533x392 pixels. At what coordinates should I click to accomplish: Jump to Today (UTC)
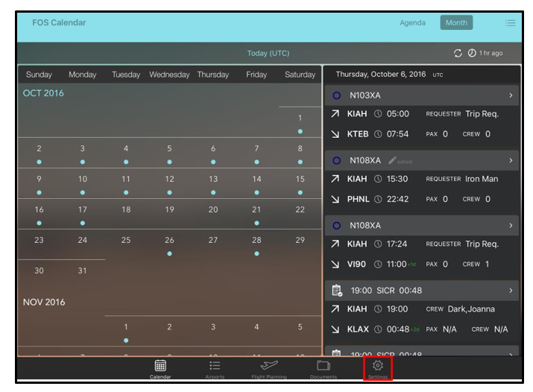pos(268,54)
